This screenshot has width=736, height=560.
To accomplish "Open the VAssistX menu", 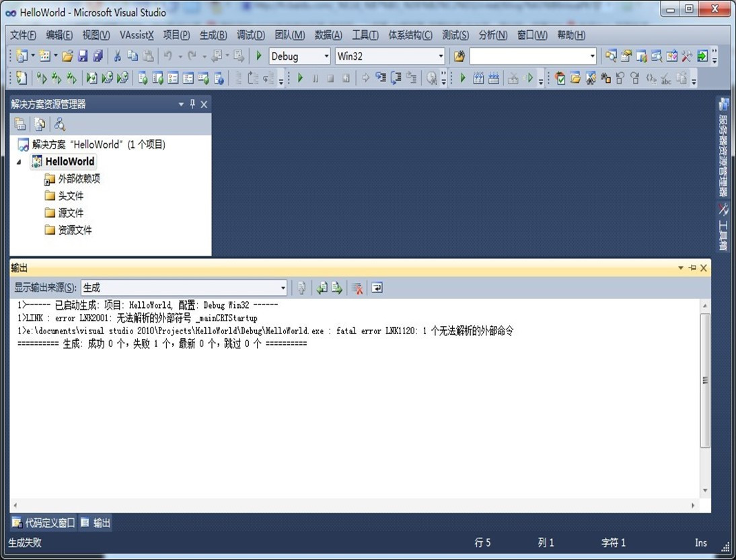I will pyautogui.click(x=137, y=35).
